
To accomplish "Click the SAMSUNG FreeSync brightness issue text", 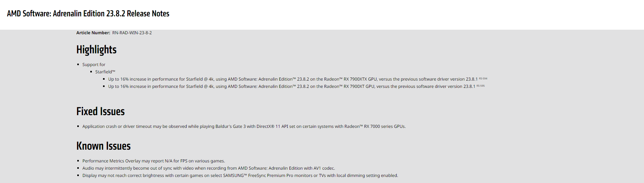I will (240, 175).
